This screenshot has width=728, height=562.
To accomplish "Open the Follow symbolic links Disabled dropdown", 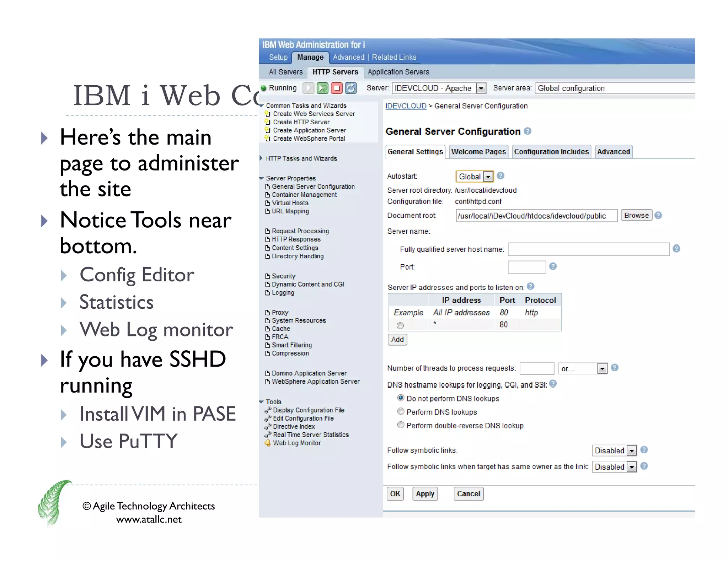I will [614, 450].
